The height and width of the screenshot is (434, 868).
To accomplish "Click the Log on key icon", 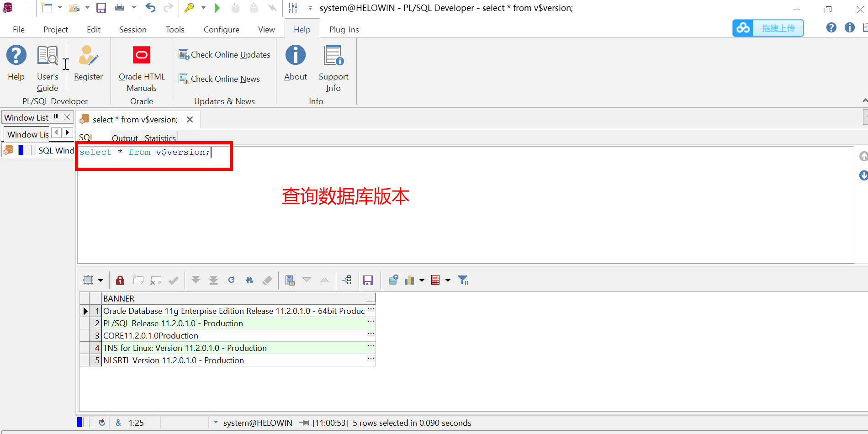I will point(189,8).
